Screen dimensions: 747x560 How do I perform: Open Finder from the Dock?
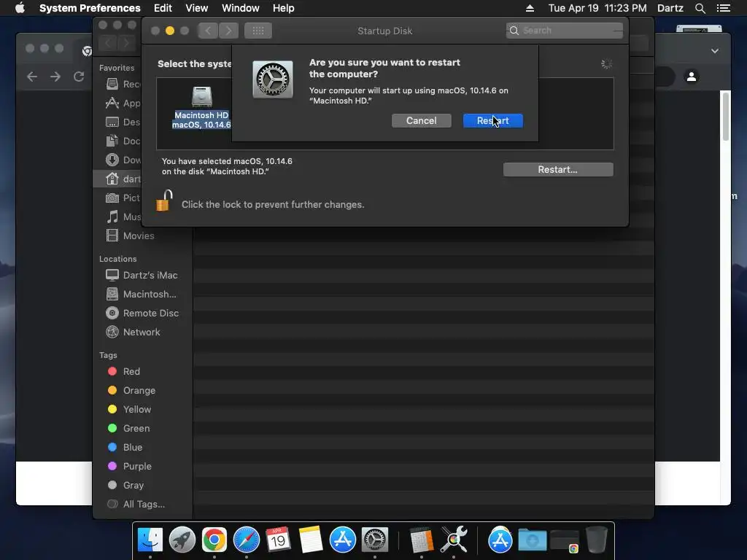[x=150, y=540]
